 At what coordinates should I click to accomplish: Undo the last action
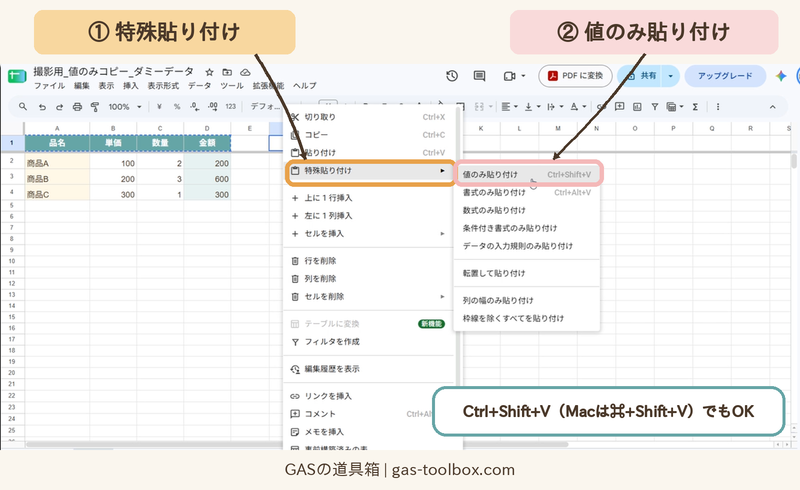point(42,107)
